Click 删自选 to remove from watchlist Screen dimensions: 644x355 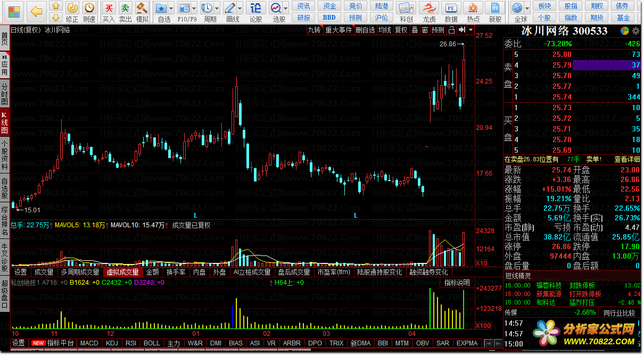tap(365, 30)
